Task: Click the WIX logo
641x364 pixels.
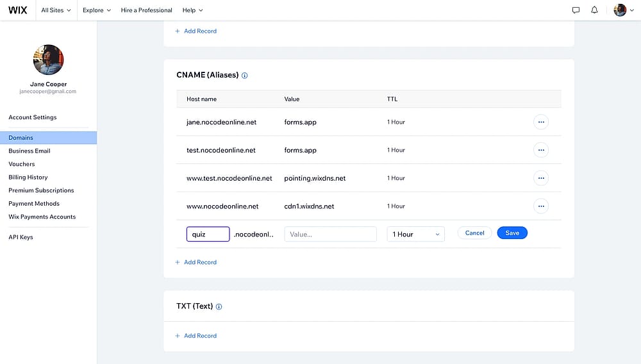Action: (x=17, y=10)
